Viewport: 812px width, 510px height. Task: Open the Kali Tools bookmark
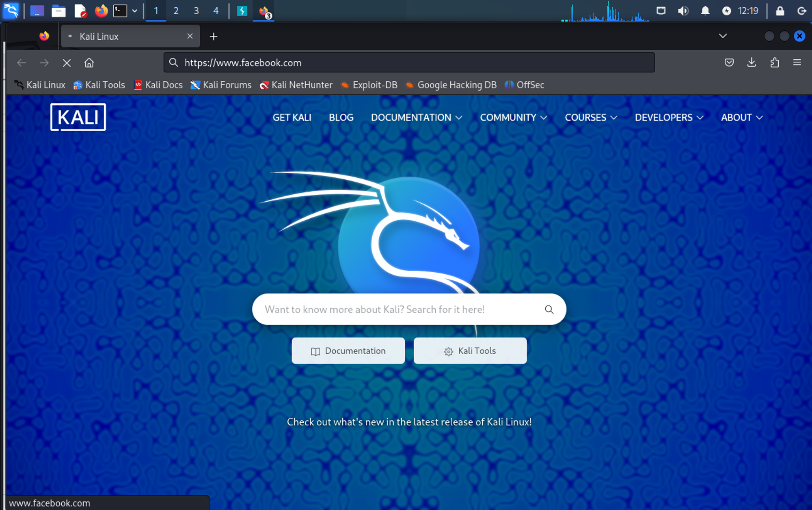99,85
